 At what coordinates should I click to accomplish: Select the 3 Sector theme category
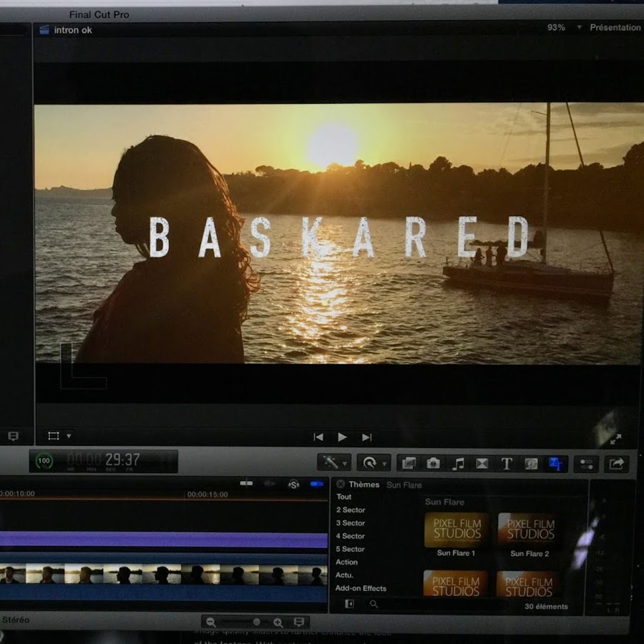coord(351,523)
